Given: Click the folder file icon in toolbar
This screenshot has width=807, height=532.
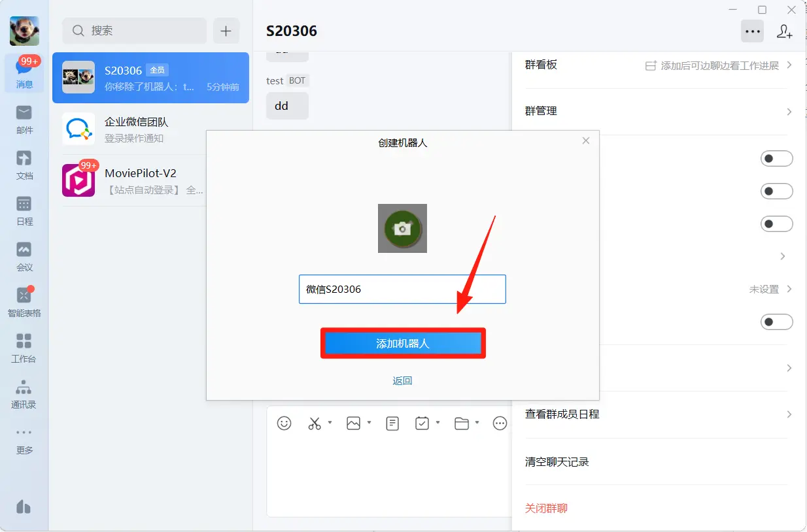Looking at the screenshot, I should 462,424.
